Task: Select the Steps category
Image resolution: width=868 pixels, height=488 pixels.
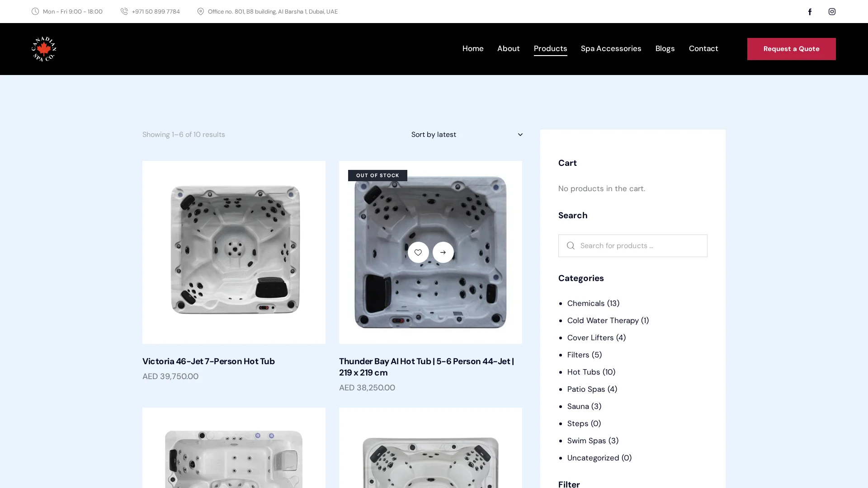Action: (x=578, y=423)
